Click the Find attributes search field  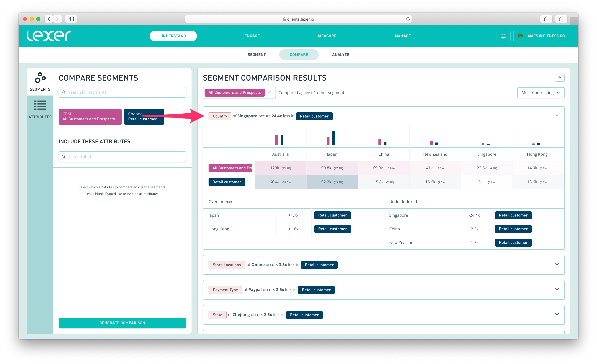122,156
